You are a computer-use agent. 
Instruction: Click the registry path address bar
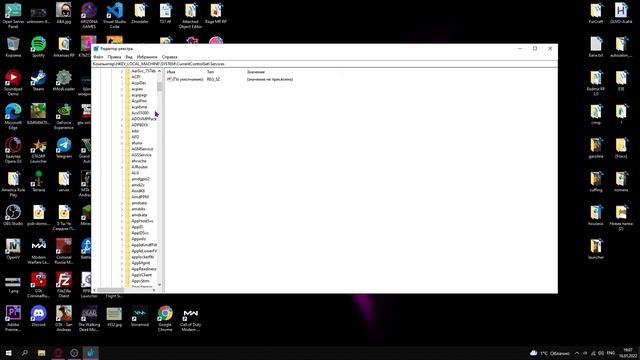pyautogui.click(x=324, y=64)
